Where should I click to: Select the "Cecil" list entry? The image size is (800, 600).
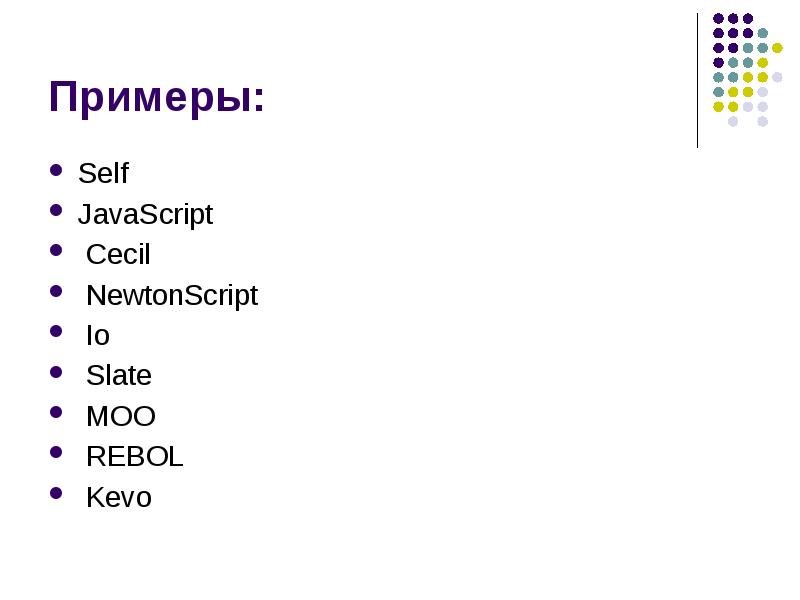click(118, 255)
